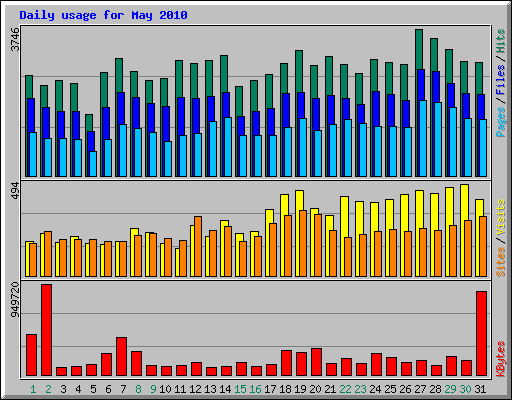Click the 'Files' legend label

coord(500,79)
